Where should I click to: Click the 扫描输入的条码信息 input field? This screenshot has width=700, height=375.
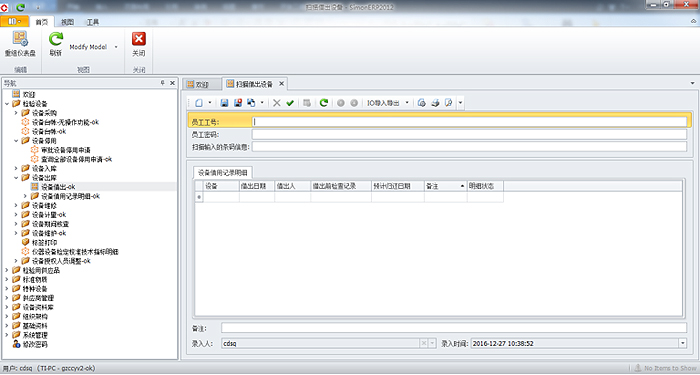[470, 146]
